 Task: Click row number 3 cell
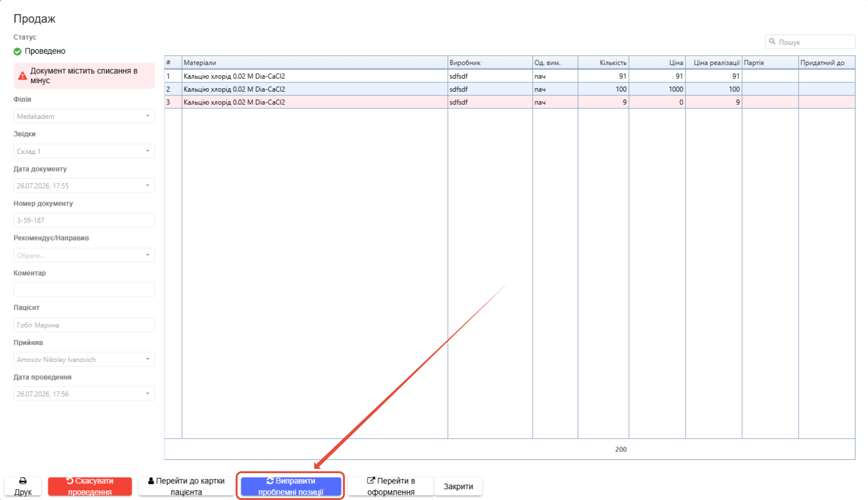coord(173,102)
